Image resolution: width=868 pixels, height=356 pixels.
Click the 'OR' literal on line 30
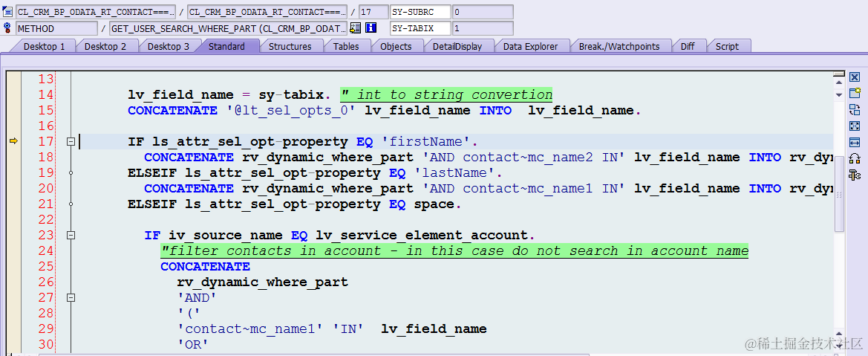click(x=193, y=345)
